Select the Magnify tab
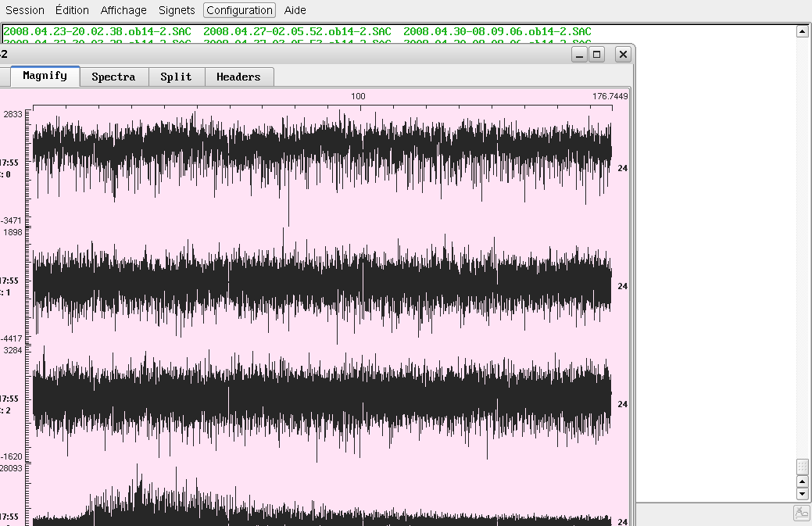The image size is (812, 526). pyautogui.click(x=45, y=76)
